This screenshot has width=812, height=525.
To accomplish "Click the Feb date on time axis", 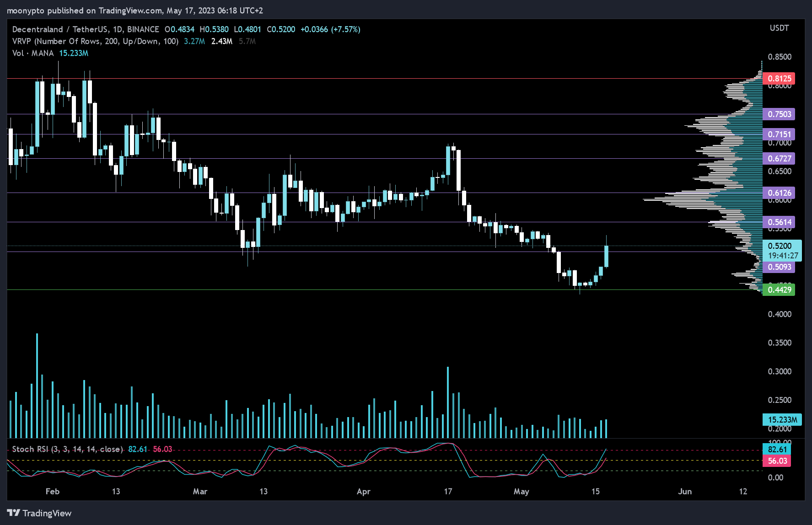I will [x=53, y=492].
